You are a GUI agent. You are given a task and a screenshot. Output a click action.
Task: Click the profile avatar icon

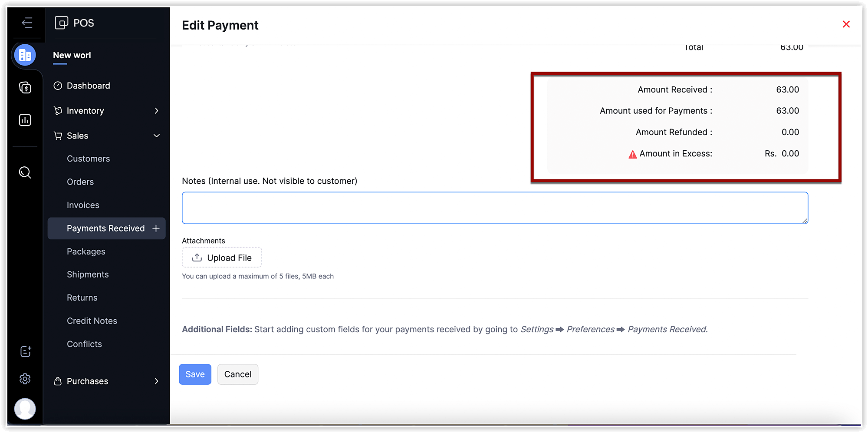25,409
